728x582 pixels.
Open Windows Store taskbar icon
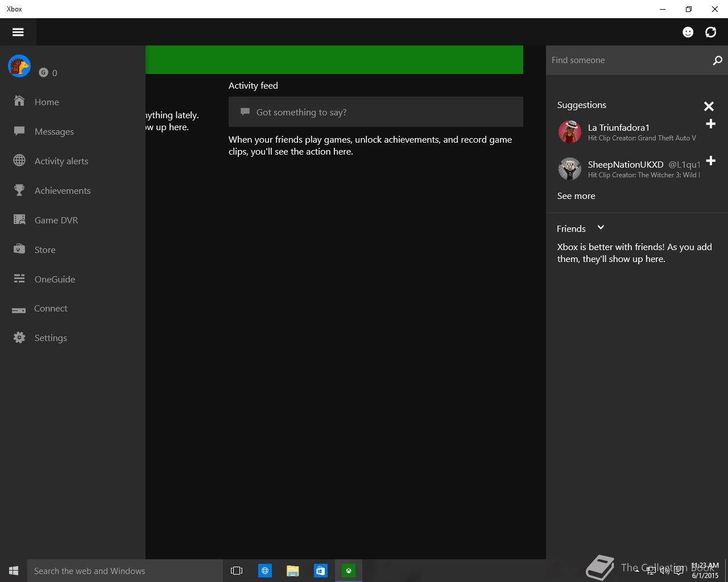pos(321,571)
